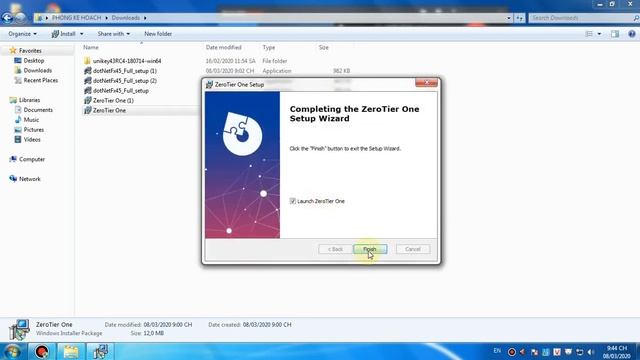Click Downloads breadcrumb in address bar
This screenshot has width=640, height=360.
click(126, 18)
